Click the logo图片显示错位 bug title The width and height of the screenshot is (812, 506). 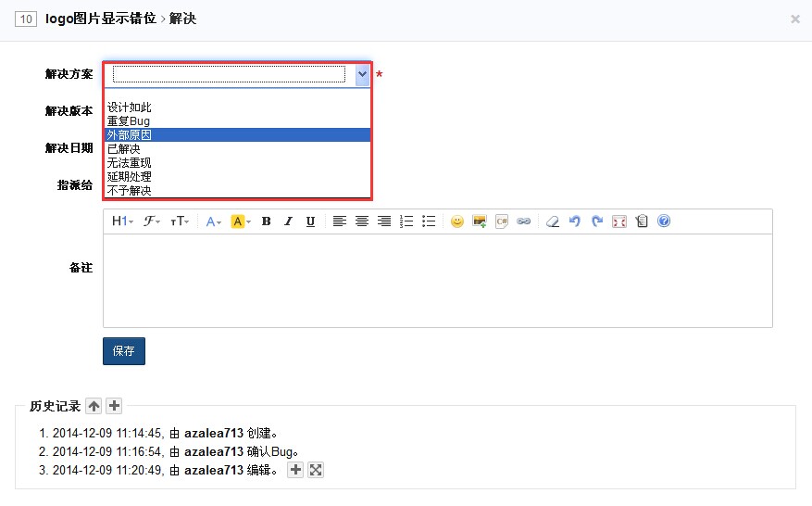click(101, 19)
